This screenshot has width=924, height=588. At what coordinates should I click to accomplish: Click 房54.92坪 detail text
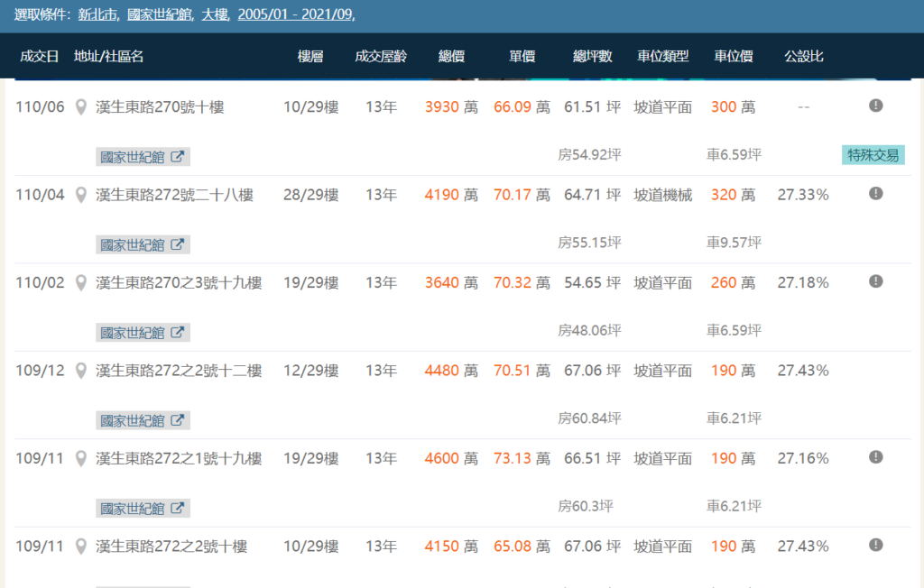point(589,155)
